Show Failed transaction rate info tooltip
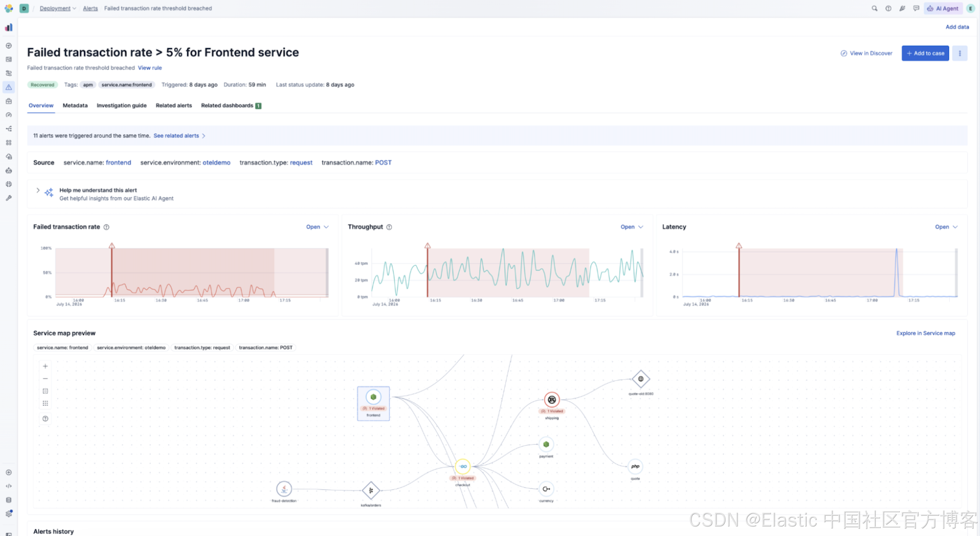 [107, 227]
